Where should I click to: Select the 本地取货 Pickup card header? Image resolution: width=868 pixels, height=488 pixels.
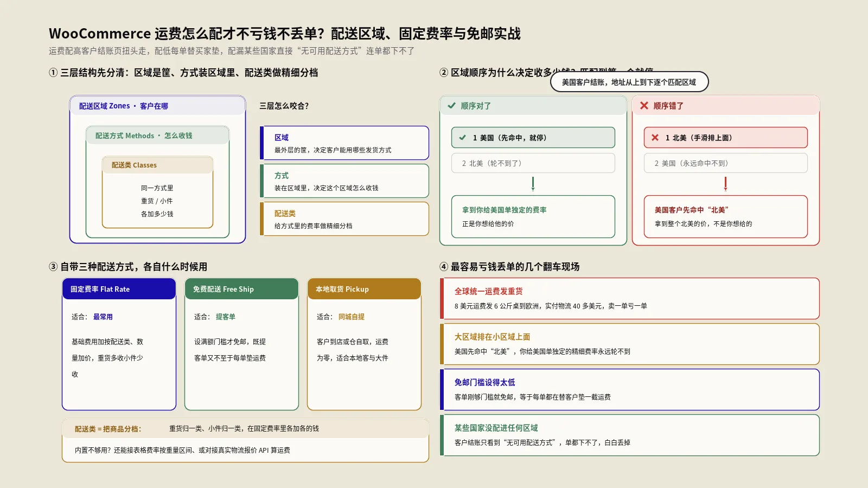click(364, 289)
